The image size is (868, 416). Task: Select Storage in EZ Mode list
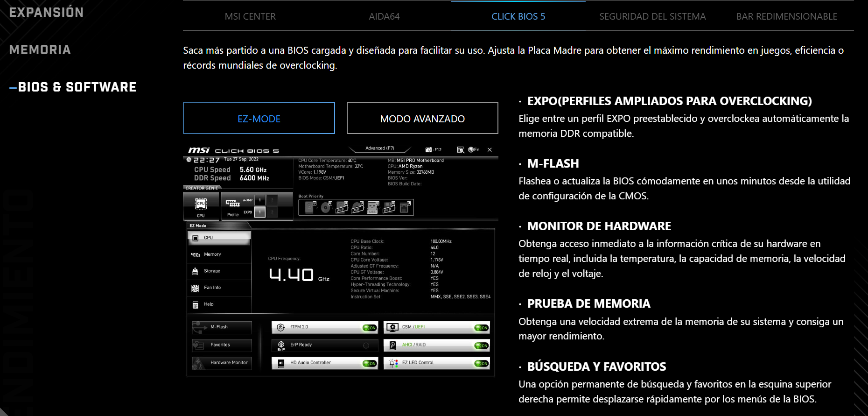[x=219, y=271]
